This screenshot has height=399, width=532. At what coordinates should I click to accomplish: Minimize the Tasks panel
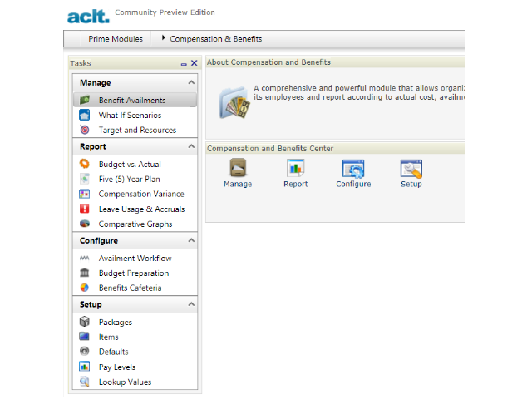tap(184, 64)
